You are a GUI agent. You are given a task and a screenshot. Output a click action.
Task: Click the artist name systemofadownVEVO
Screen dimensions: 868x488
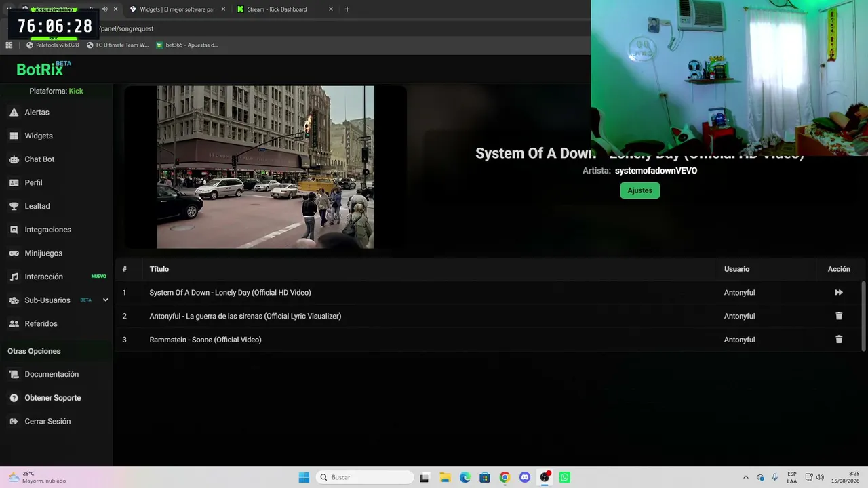[656, 171]
